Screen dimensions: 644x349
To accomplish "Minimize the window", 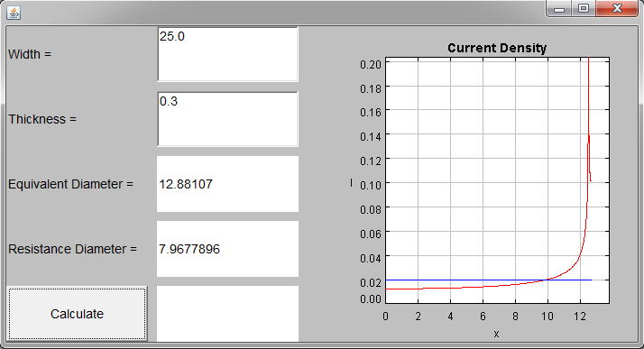I will pos(559,9).
